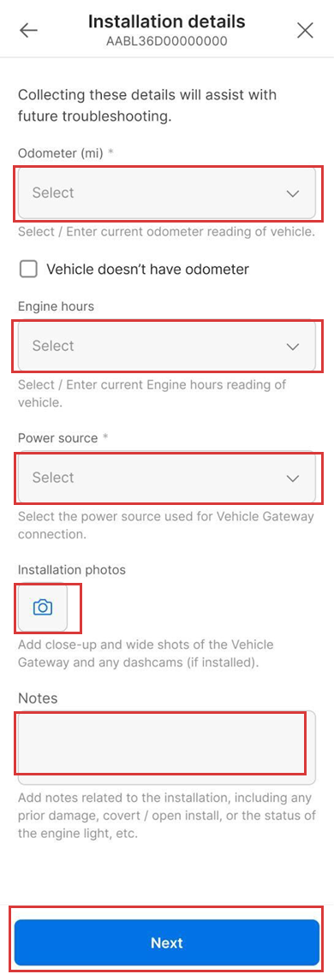Image resolution: width=334 pixels, height=980 pixels.
Task: Click the chevron arrow in the Power source field
Action: click(293, 478)
